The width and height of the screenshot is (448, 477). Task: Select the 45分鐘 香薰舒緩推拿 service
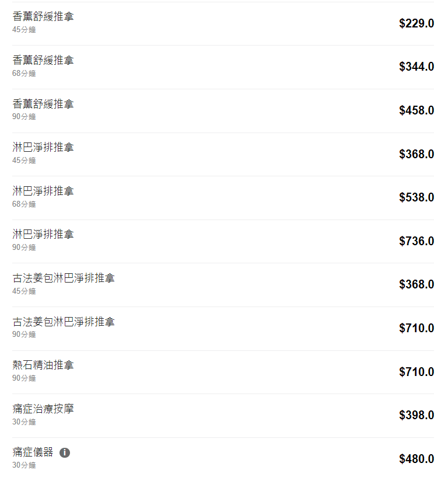click(x=43, y=17)
